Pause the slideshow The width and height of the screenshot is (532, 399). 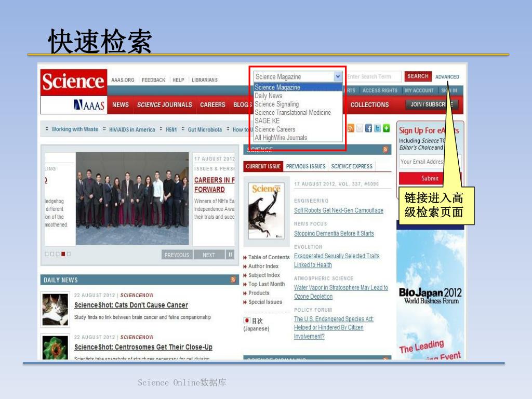pyautogui.click(x=230, y=255)
